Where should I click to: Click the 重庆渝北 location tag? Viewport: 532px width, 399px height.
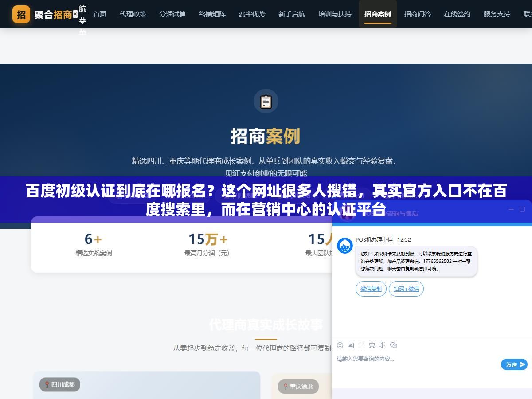click(x=298, y=387)
